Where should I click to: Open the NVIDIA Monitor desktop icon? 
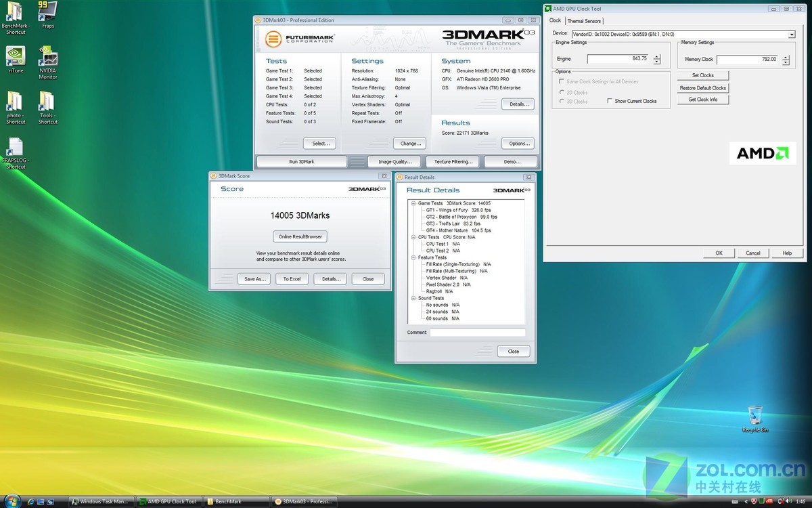[48, 57]
